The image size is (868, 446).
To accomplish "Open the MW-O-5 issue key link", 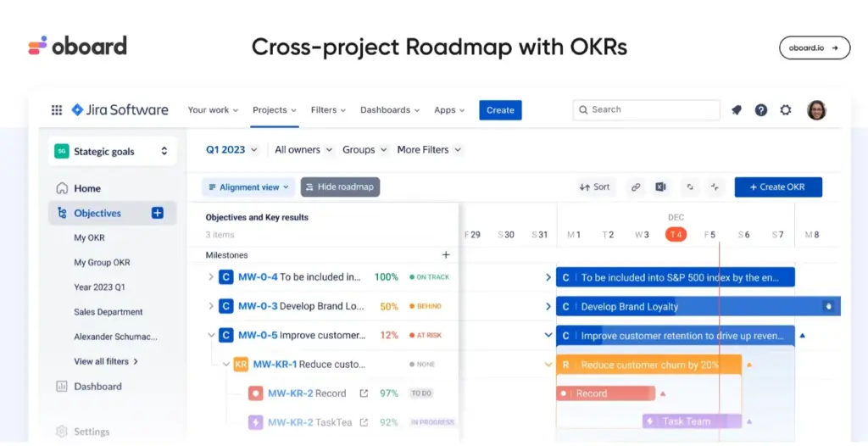I will point(258,335).
